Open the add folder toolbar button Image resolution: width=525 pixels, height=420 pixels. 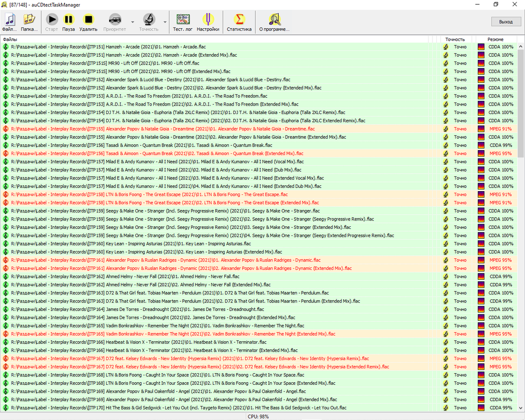29,22
